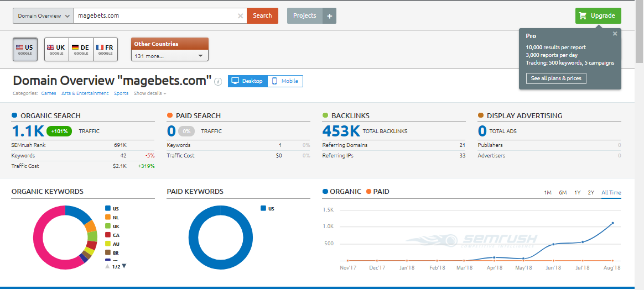Image resolution: width=644 pixels, height=290 pixels.
Task: Open the Domain Overview report type dropdown
Action: click(x=43, y=16)
